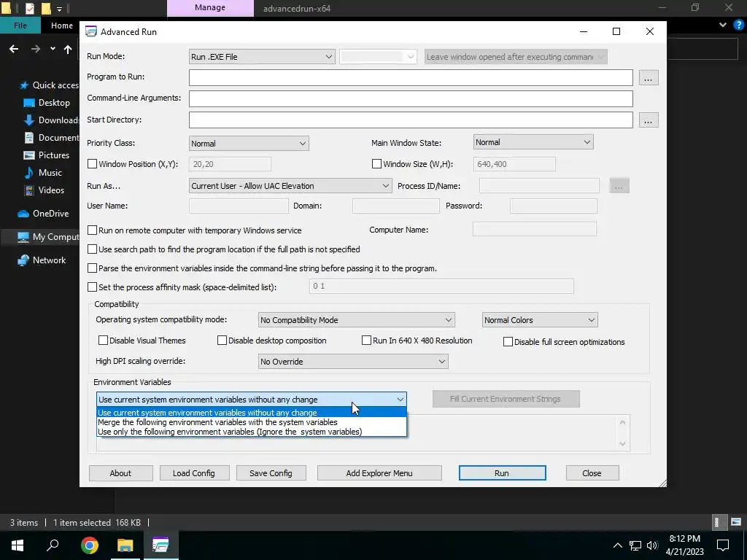Image resolution: width=747 pixels, height=560 pixels.
Task: Select OneDrive in Explorer sidebar
Action: (43, 214)
